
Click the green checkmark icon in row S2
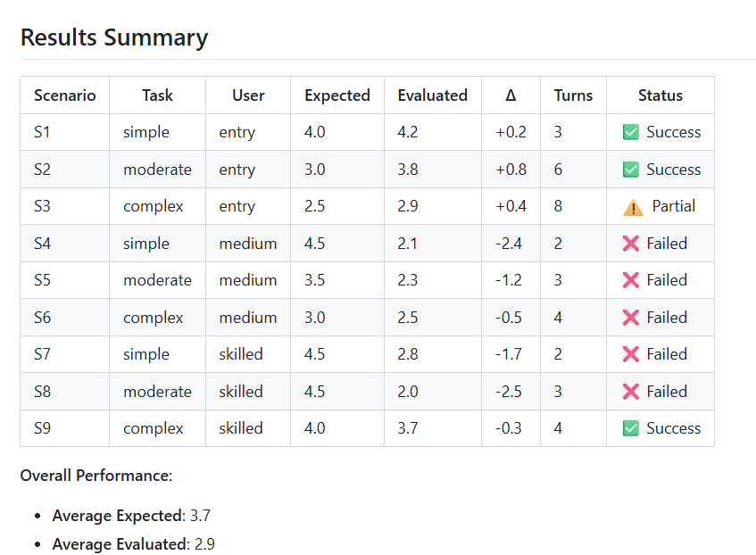coord(631,170)
